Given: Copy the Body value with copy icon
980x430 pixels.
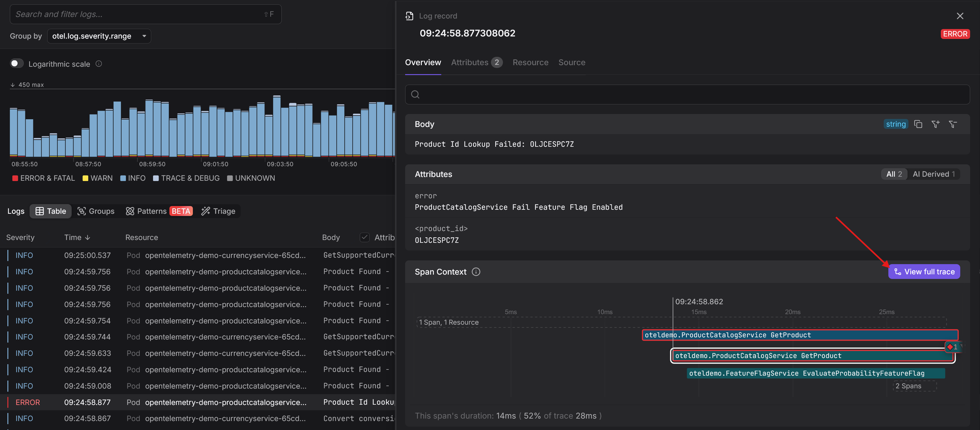Looking at the screenshot, I should tap(918, 124).
